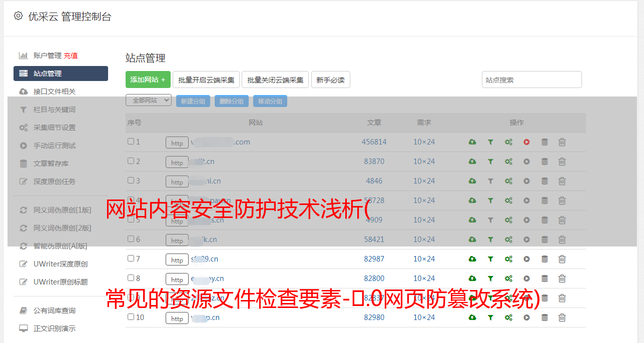Click the play icon in the 83870 row
644x343 pixels.
click(526, 161)
